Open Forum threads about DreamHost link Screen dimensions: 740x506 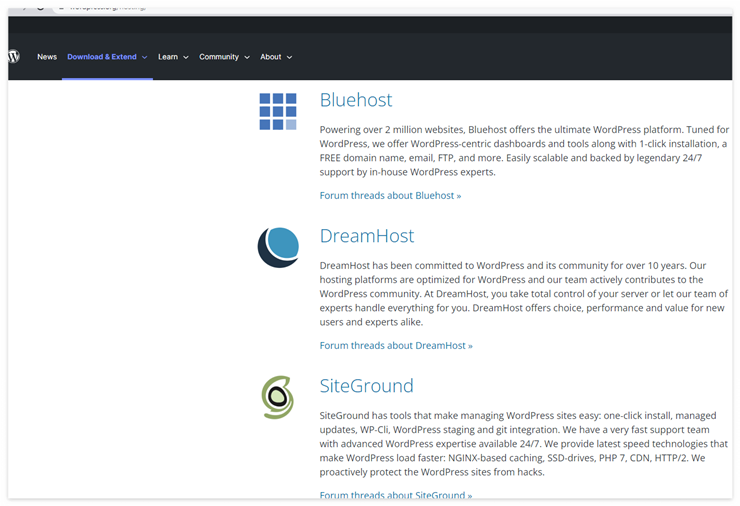[x=396, y=346]
